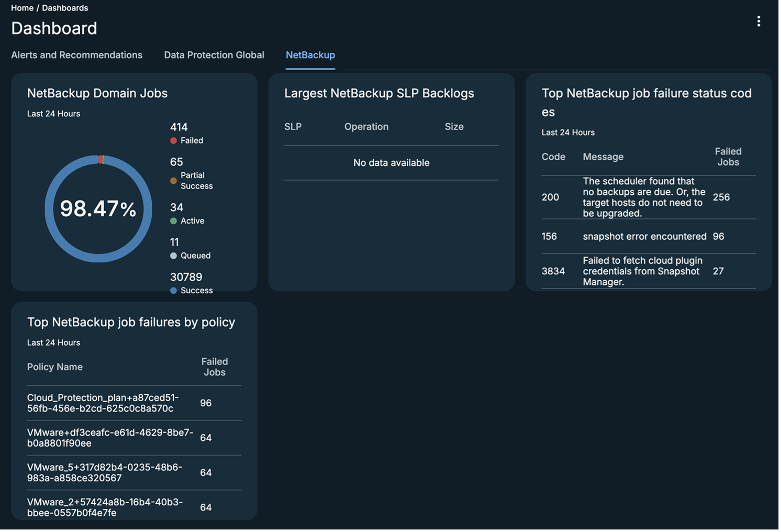Click the blue Success legend dot
The width and height of the screenshot is (781, 532).
[173, 291]
